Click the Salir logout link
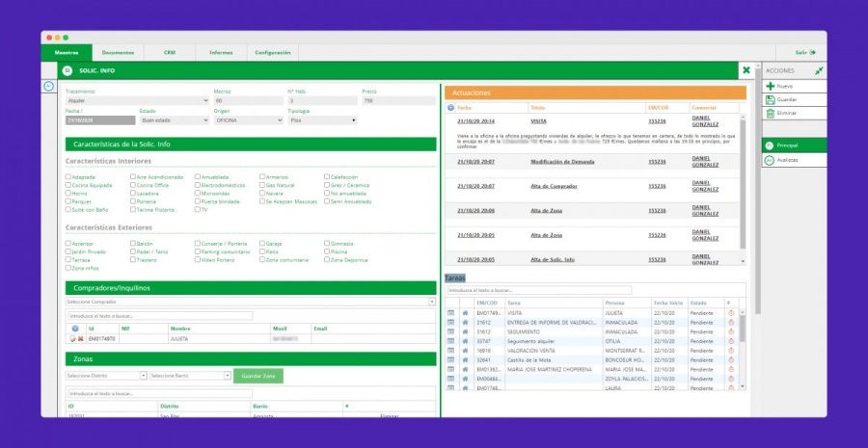The height and width of the screenshot is (448, 868). tap(804, 52)
